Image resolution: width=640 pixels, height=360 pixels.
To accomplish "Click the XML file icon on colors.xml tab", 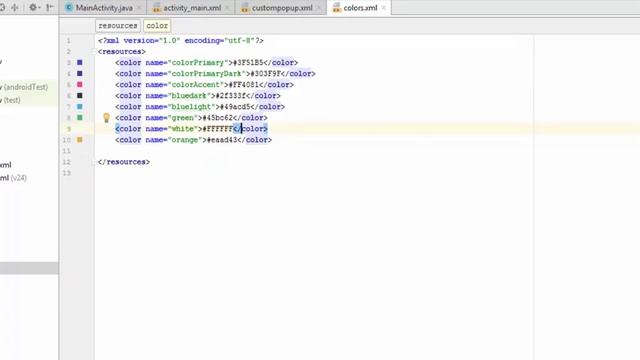I will 336,8.
